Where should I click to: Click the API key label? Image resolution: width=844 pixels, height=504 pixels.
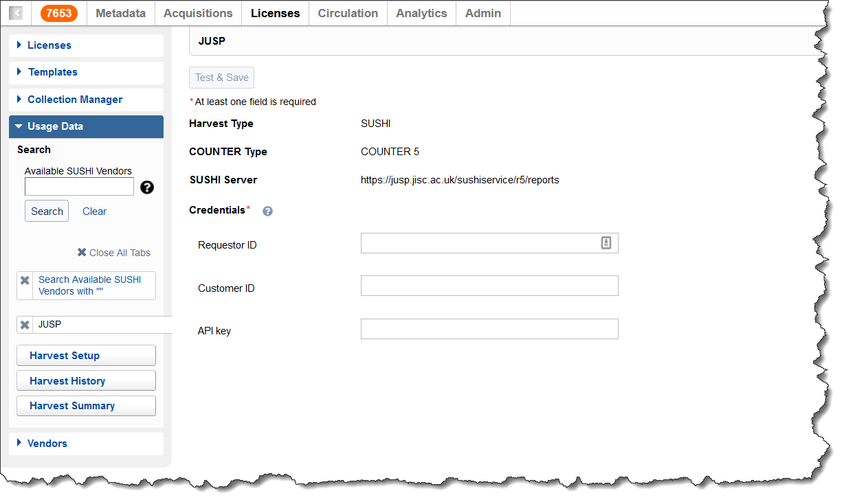[214, 331]
